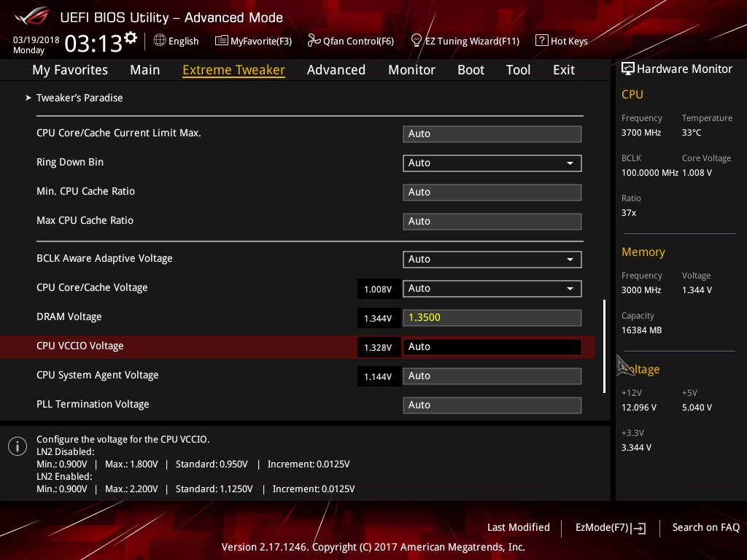Click BCLK 100.0000 MHz value
This screenshot has width=747, height=560.
pyautogui.click(x=650, y=172)
